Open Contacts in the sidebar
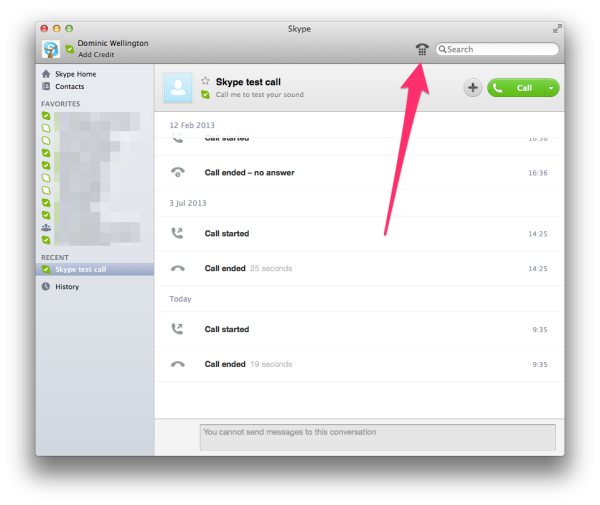The height and width of the screenshot is (505, 600). click(69, 87)
